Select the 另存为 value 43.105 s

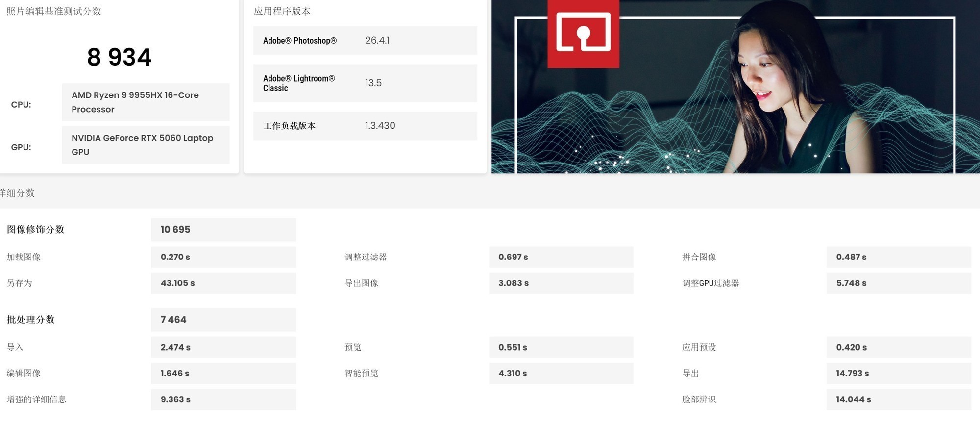click(223, 283)
